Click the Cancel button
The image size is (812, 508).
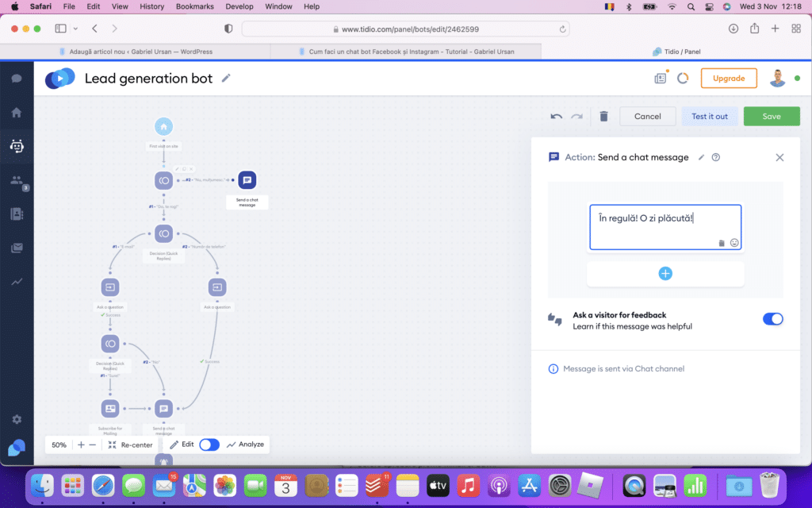[647, 116]
